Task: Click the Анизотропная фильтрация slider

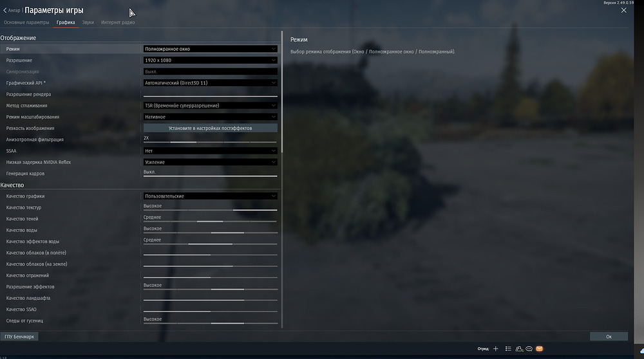Action: pyautogui.click(x=210, y=142)
